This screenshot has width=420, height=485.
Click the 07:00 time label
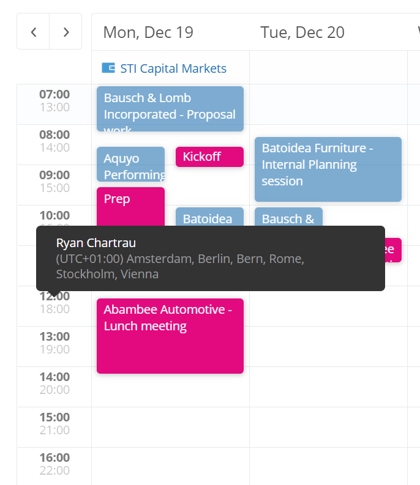coord(54,94)
